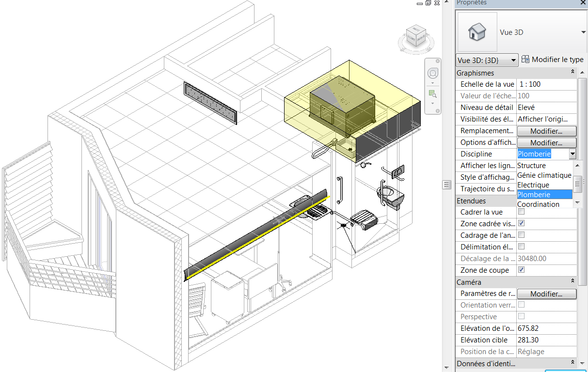This screenshot has width=588, height=372.
Task: Click properties panel scroll down arrow
Action: pyautogui.click(x=583, y=363)
